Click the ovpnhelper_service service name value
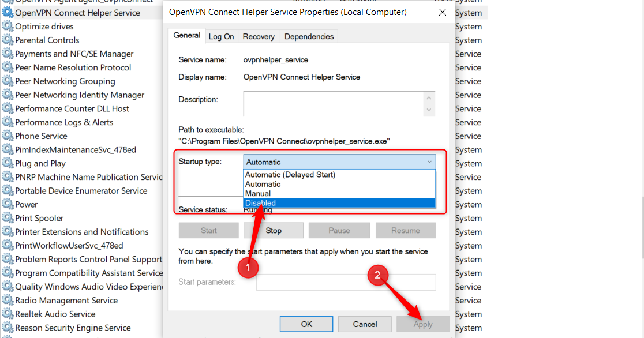644x338 pixels. coord(276,59)
